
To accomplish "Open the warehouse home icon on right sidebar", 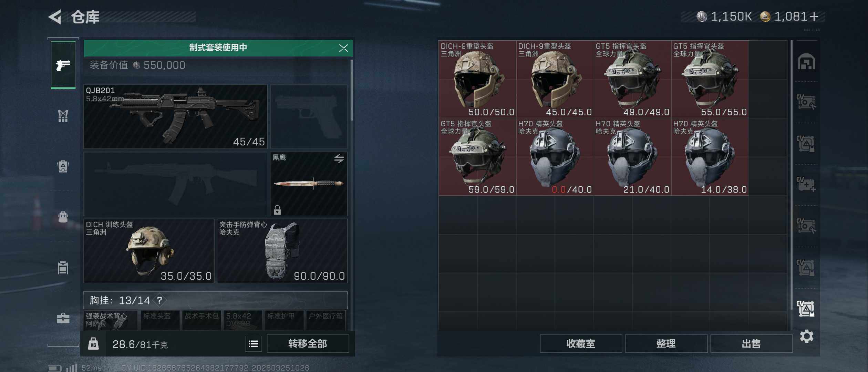I will (x=806, y=62).
